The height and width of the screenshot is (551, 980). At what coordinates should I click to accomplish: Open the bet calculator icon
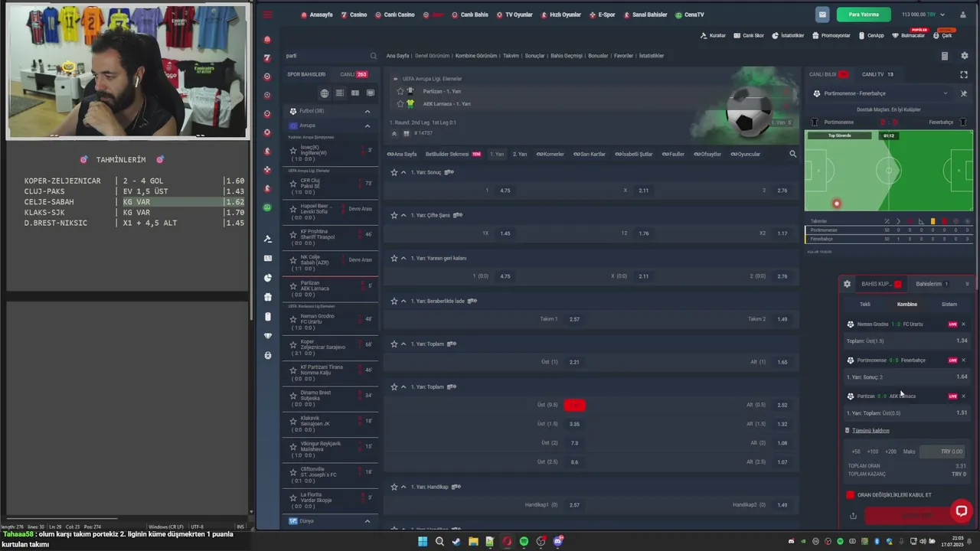pyautogui.click(x=944, y=56)
